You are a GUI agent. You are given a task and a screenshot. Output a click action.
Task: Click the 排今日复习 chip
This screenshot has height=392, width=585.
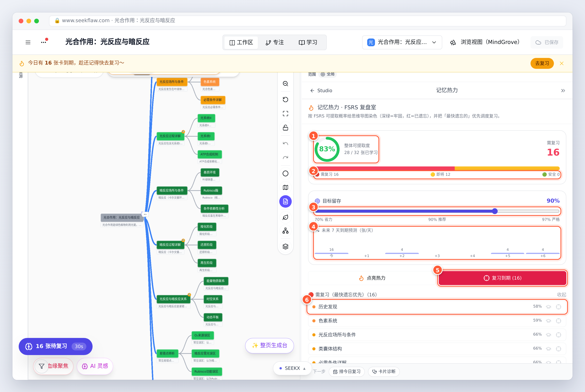coord(347,372)
